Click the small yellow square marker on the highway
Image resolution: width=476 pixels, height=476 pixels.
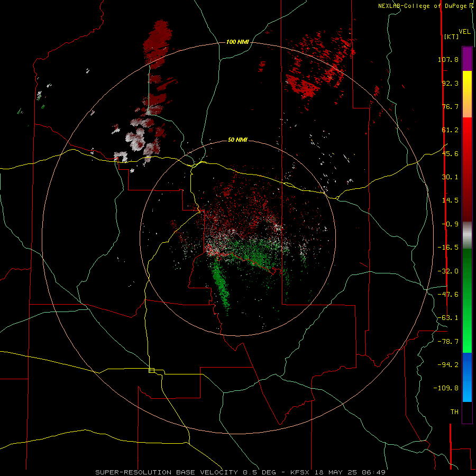tap(151, 370)
